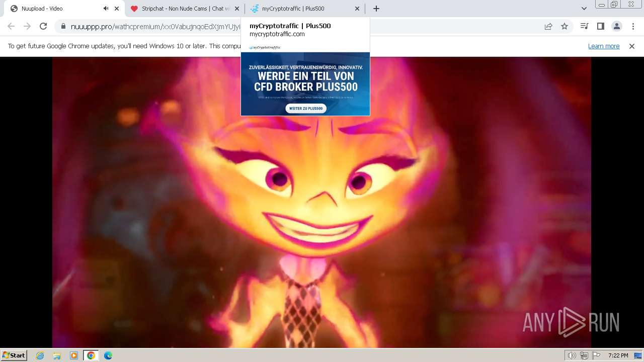Share this page icon

(548, 26)
